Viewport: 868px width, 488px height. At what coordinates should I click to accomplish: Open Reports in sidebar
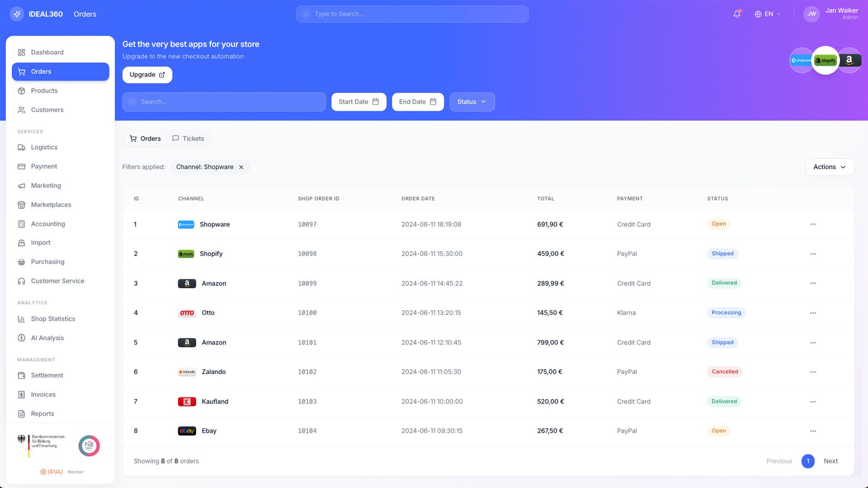[61, 414]
